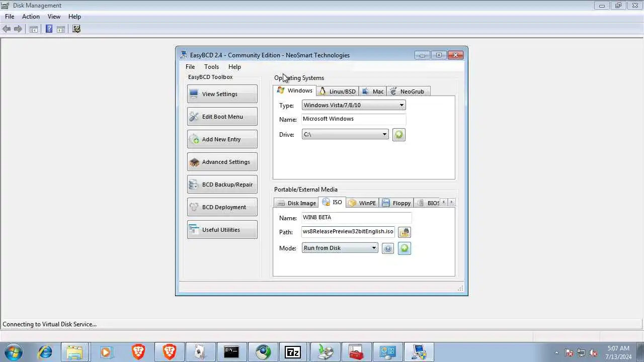Select Add New Entry in toolbox

click(x=222, y=139)
